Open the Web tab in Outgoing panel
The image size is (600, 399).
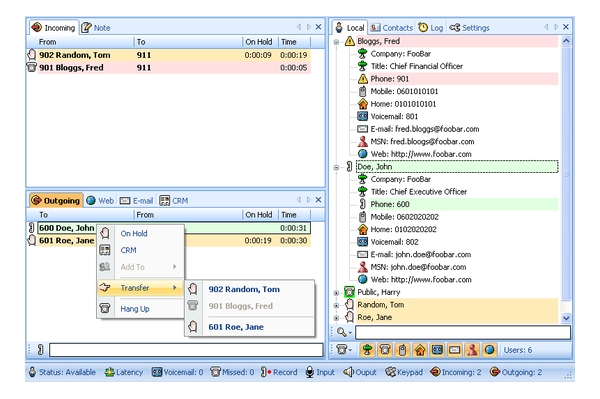pos(100,200)
